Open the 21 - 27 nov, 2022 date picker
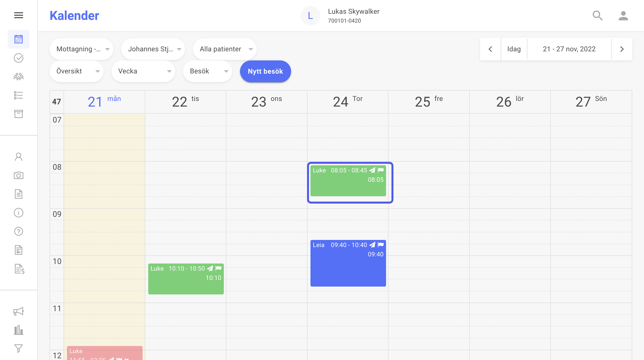The height and width of the screenshot is (360, 644). [x=569, y=49]
